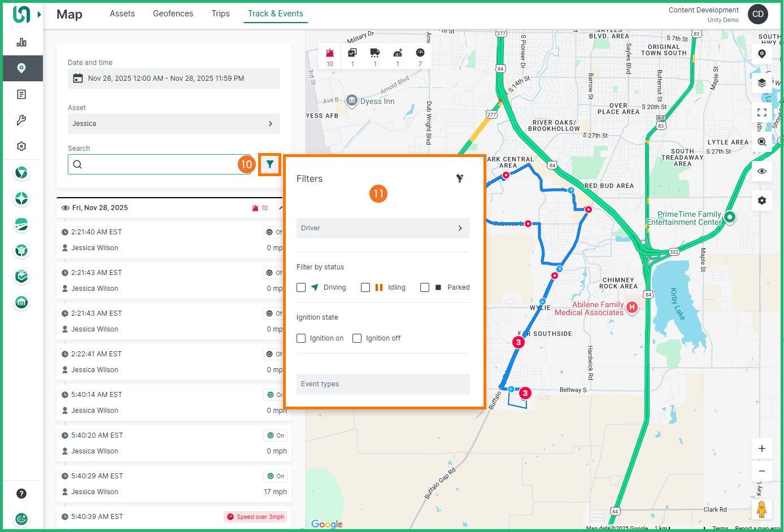Zoom in on the map
The height and width of the screenshot is (532, 784).
pos(761,448)
